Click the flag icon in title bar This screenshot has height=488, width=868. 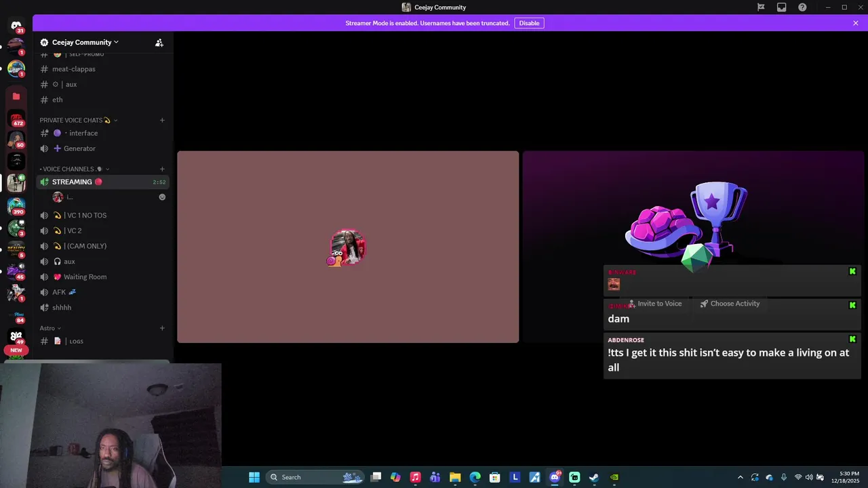click(761, 7)
